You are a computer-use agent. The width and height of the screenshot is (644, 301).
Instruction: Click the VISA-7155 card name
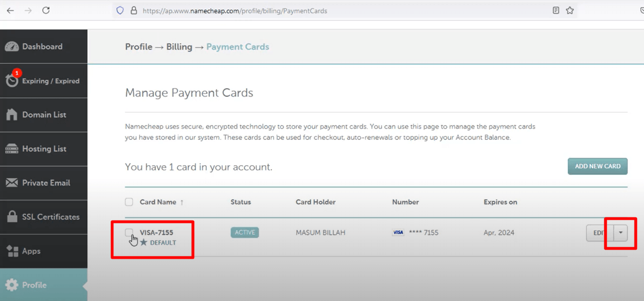(x=156, y=233)
